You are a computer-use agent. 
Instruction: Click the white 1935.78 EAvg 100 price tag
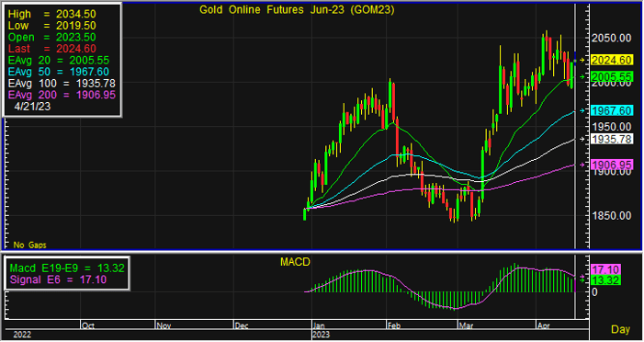(x=612, y=139)
